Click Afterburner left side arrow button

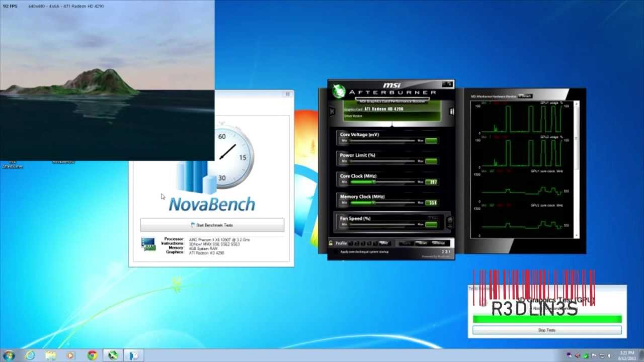(x=332, y=111)
